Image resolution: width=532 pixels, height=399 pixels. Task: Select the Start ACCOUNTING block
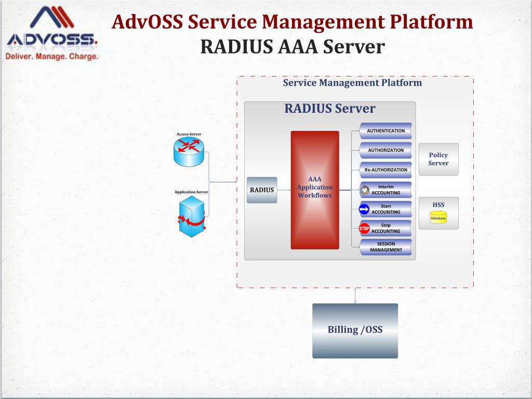(386, 209)
